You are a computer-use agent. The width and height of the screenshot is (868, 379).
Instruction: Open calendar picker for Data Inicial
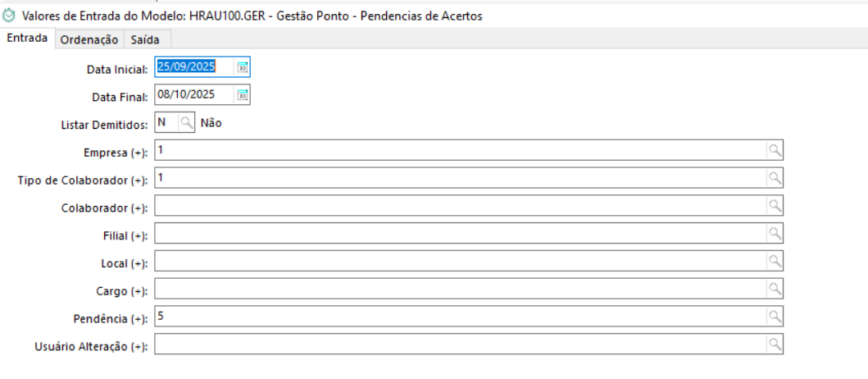click(x=242, y=68)
